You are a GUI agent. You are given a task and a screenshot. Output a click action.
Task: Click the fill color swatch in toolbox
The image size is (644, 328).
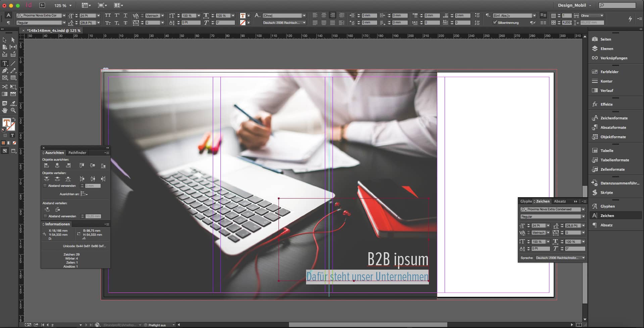(x=6, y=123)
